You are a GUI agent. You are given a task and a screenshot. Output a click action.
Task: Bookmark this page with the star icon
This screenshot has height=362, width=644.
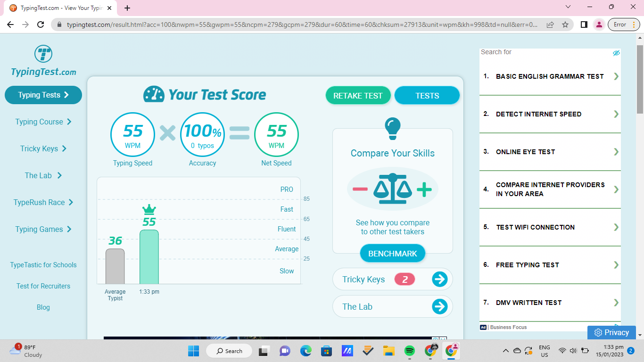click(565, 25)
